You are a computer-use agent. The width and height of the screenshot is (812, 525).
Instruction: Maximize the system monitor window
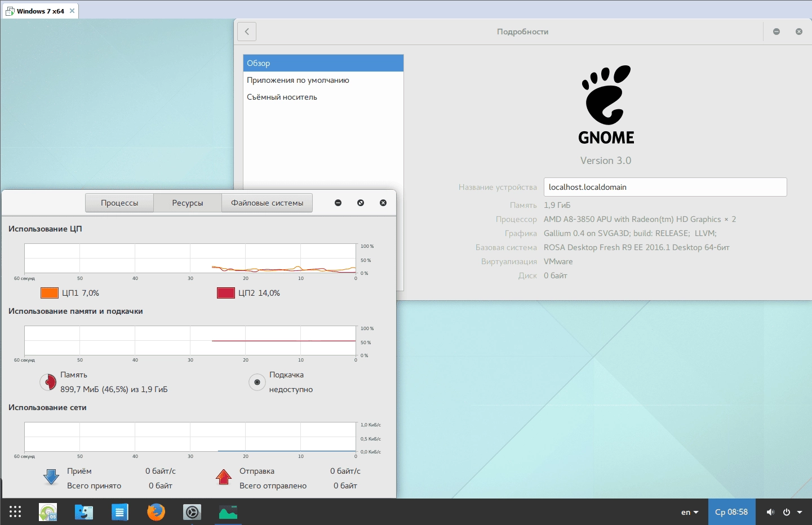[x=361, y=203]
